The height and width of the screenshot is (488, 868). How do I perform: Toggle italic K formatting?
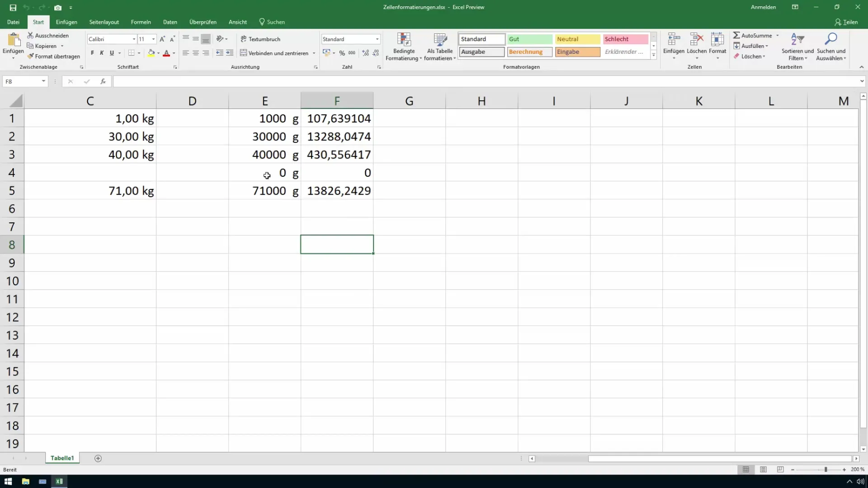pyautogui.click(x=102, y=53)
